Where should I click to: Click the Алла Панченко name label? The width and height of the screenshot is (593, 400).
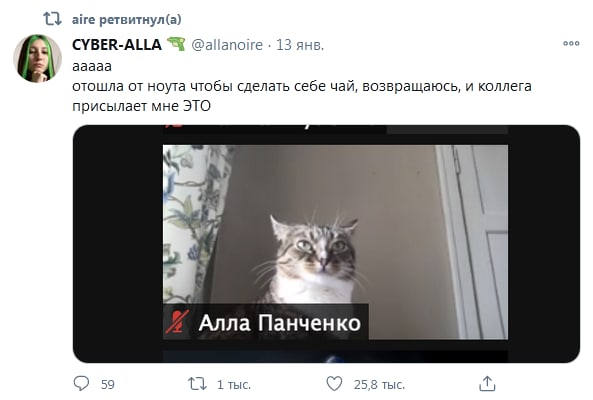279,323
